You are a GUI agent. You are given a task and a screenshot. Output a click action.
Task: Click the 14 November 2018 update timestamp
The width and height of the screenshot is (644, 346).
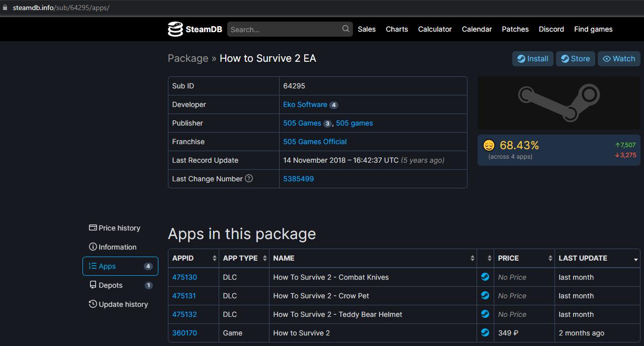coord(341,160)
